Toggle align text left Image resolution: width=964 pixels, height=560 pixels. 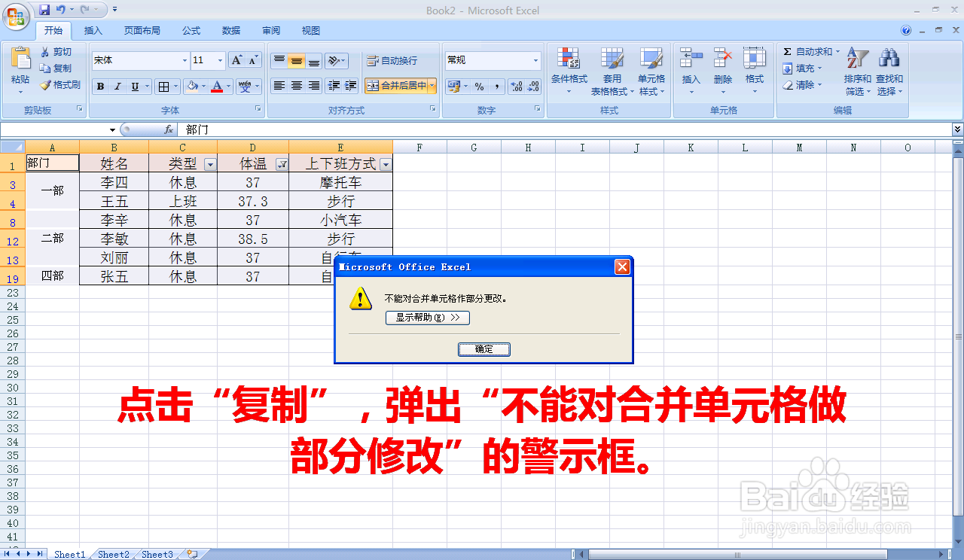[x=279, y=86]
